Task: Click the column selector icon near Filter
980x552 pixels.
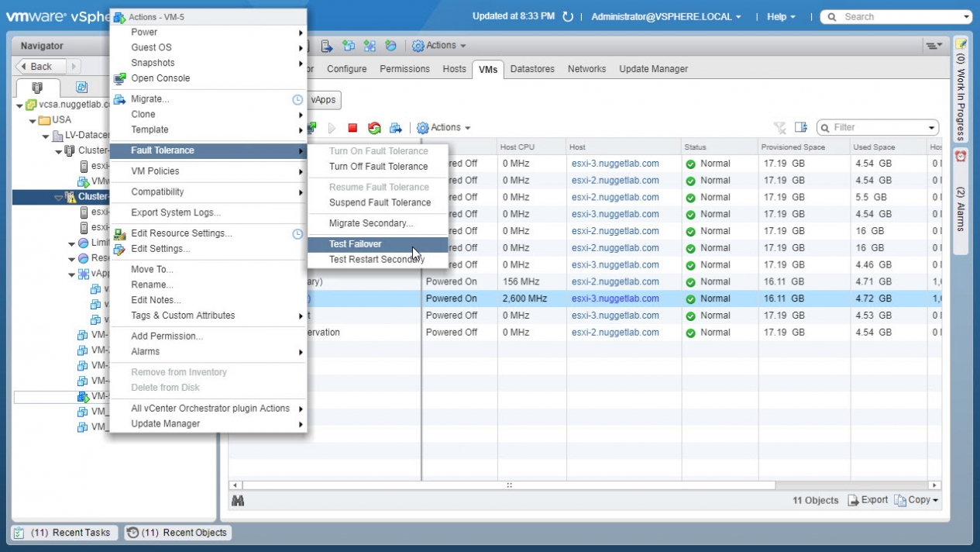Action: [801, 127]
